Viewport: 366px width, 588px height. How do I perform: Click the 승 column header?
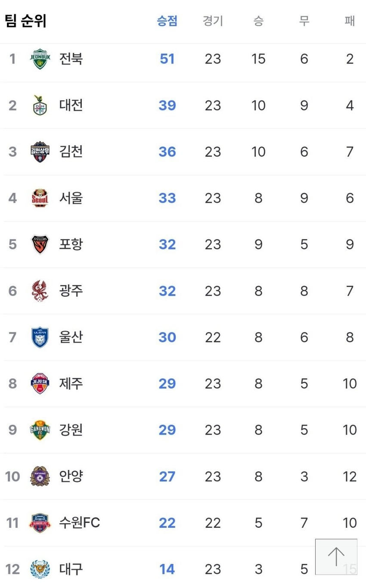coord(258,21)
